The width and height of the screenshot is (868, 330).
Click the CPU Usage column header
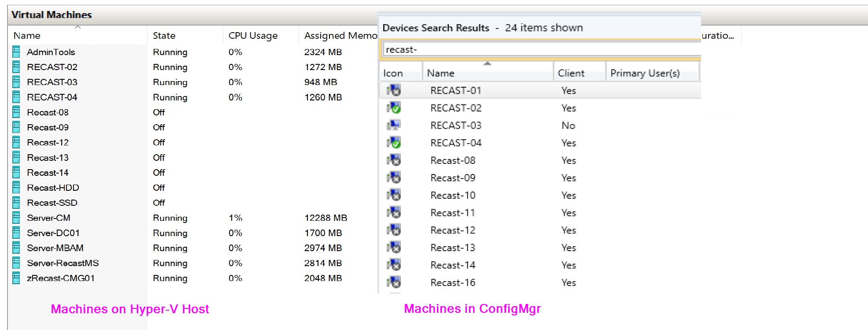253,36
